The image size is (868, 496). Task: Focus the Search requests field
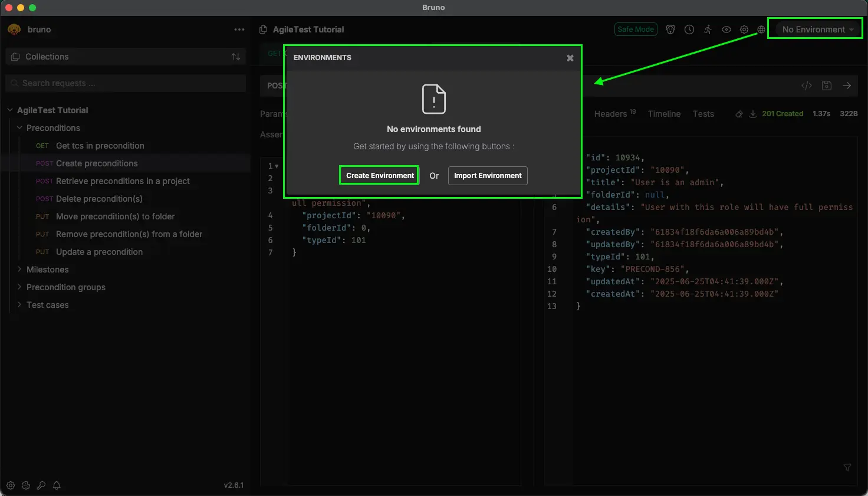[126, 83]
